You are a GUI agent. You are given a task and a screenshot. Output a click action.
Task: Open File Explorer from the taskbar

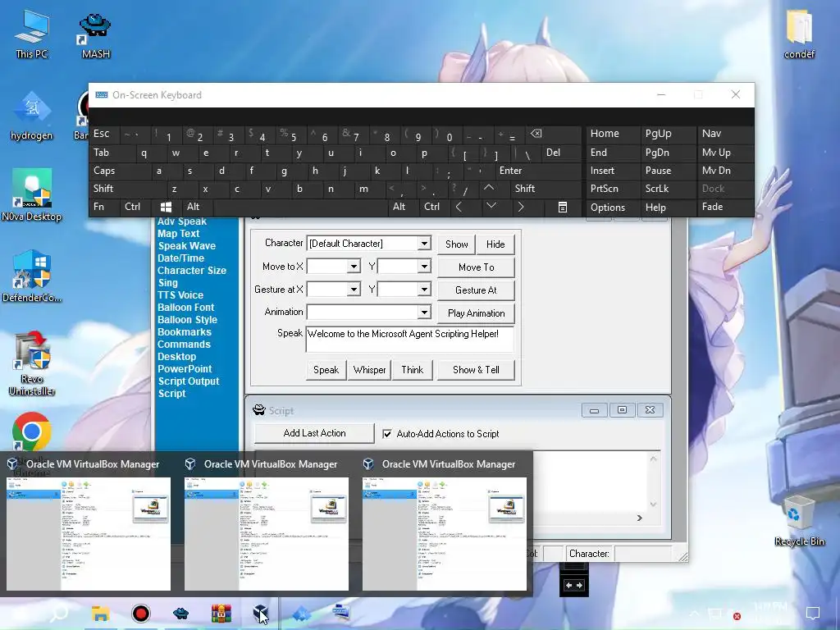[100, 614]
